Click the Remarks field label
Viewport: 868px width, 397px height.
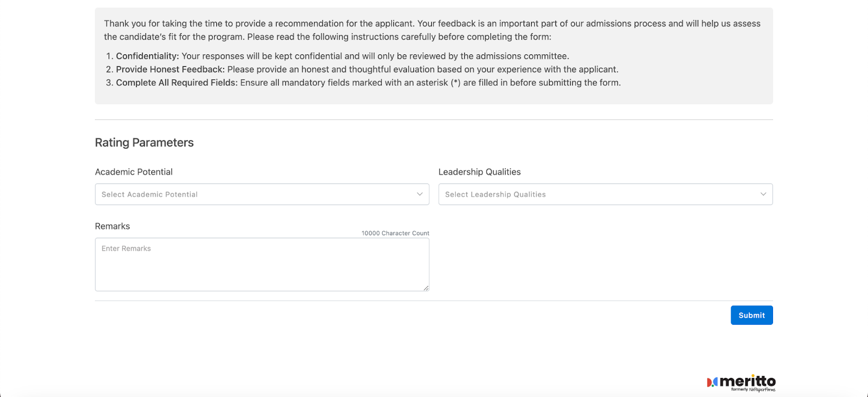112,226
